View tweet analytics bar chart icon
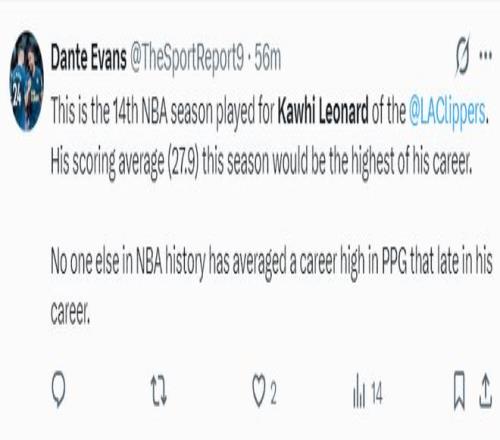 (x=359, y=390)
